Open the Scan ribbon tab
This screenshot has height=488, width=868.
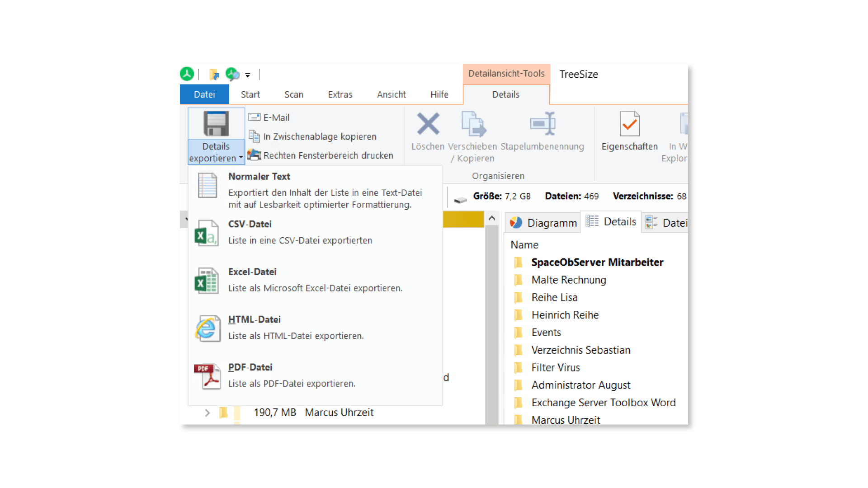293,94
